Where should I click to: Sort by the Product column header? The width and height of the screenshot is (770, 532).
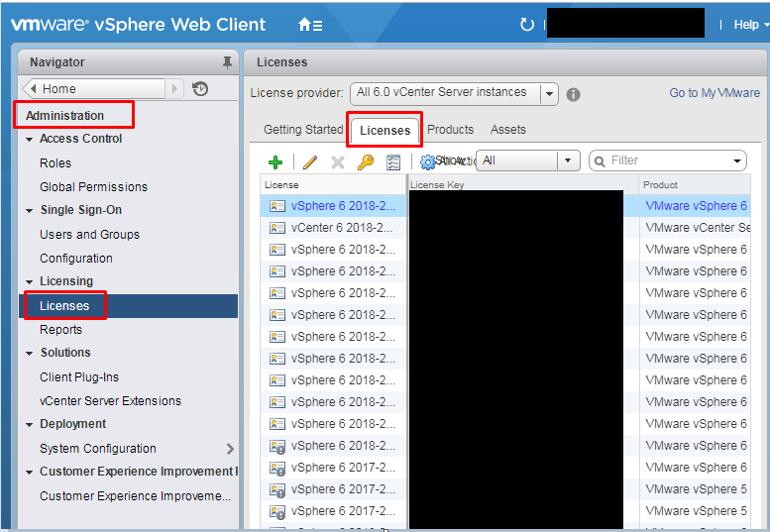point(695,185)
